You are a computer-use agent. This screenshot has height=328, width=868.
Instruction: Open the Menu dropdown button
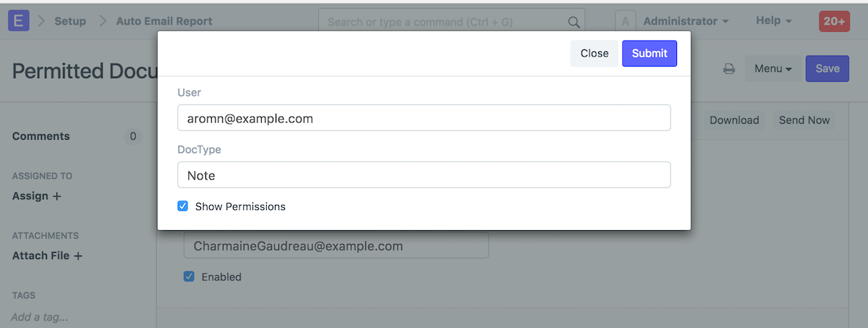[x=773, y=69]
